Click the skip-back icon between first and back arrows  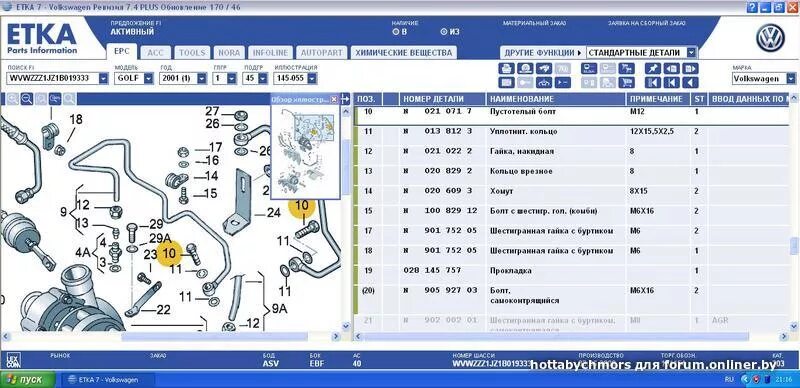click(x=671, y=82)
